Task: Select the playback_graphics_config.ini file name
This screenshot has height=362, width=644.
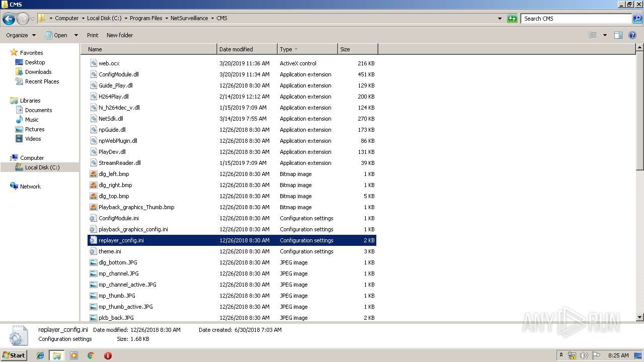Action: coord(133,229)
